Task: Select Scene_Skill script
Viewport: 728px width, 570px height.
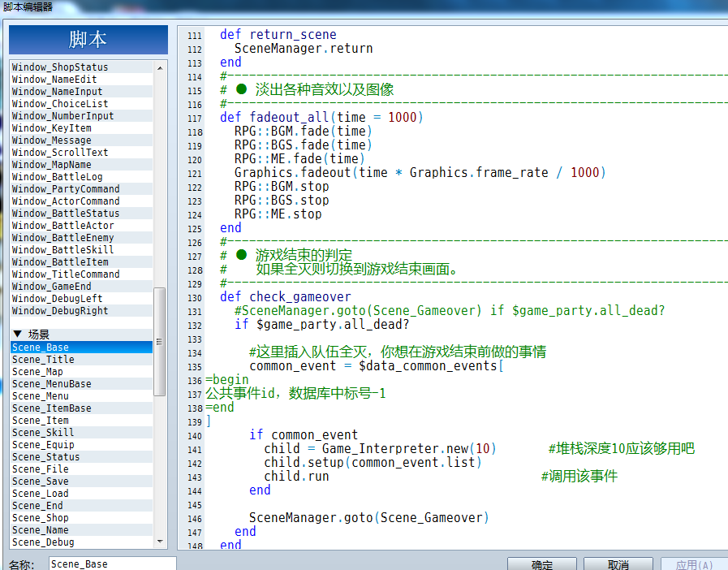Action: (81, 433)
